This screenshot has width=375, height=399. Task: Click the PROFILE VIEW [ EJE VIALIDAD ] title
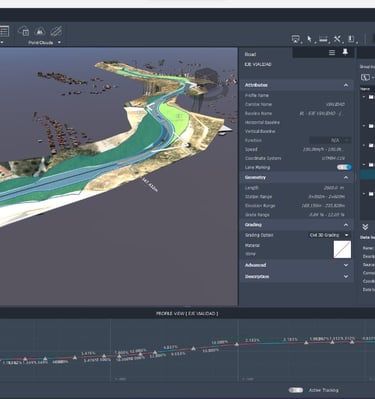[x=187, y=314]
